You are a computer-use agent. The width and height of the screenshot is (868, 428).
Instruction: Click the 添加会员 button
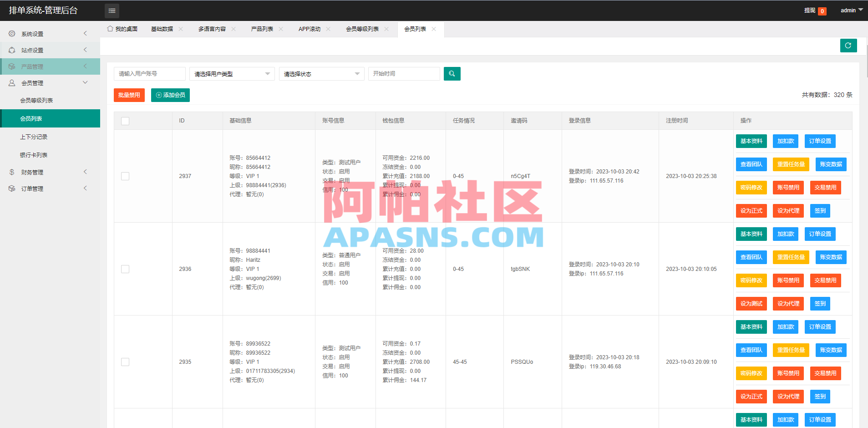[170, 95]
